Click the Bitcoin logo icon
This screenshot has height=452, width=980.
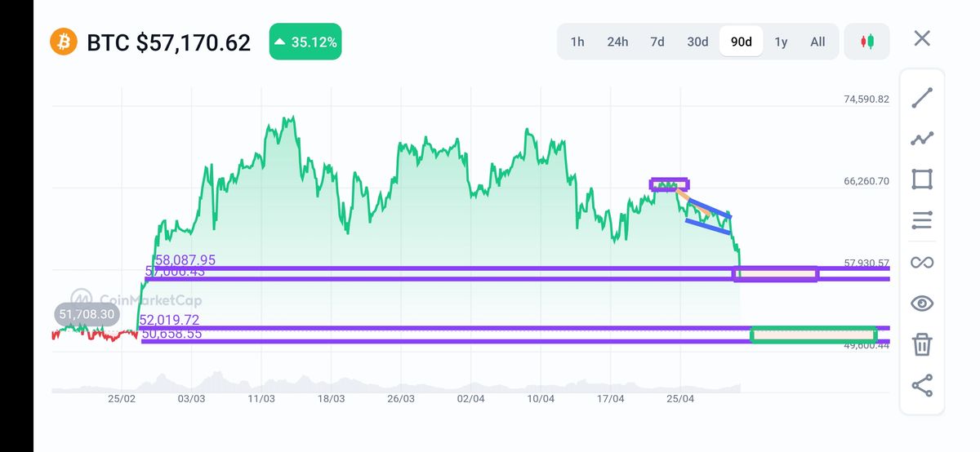click(64, 42)
